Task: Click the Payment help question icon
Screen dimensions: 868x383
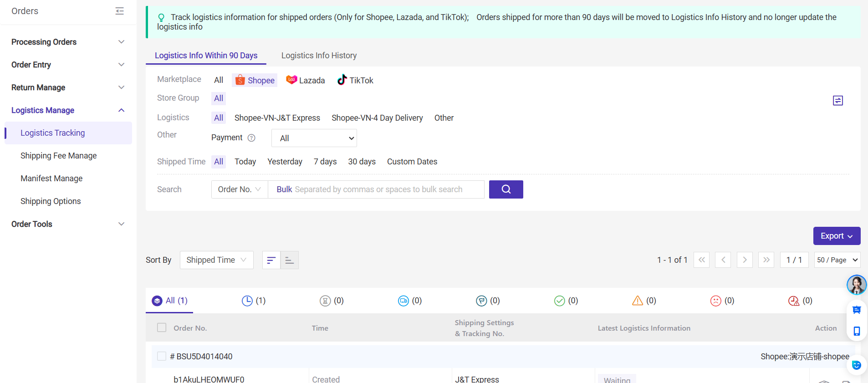Action: point(251,138)
